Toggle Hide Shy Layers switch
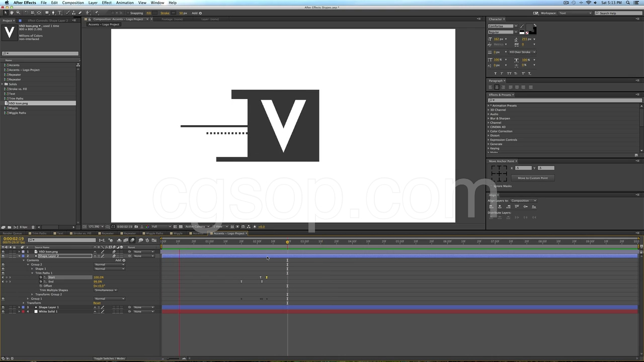Screen dimensions: 644x362 (x=119, y=240)
